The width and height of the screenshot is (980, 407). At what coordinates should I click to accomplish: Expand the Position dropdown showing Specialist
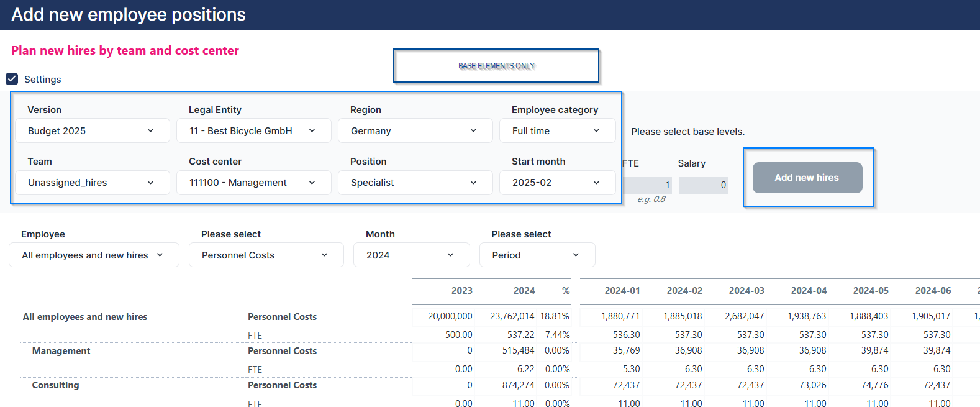(415, 183)
